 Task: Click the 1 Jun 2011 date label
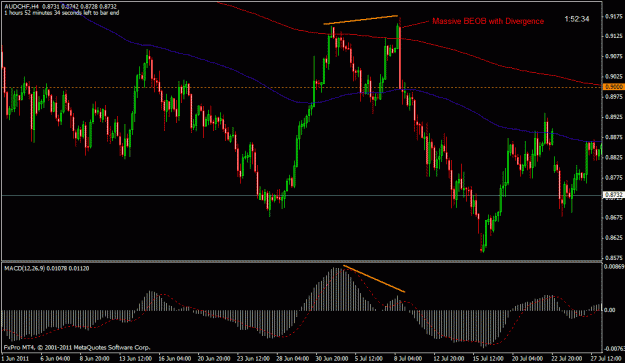coord(16,358)
